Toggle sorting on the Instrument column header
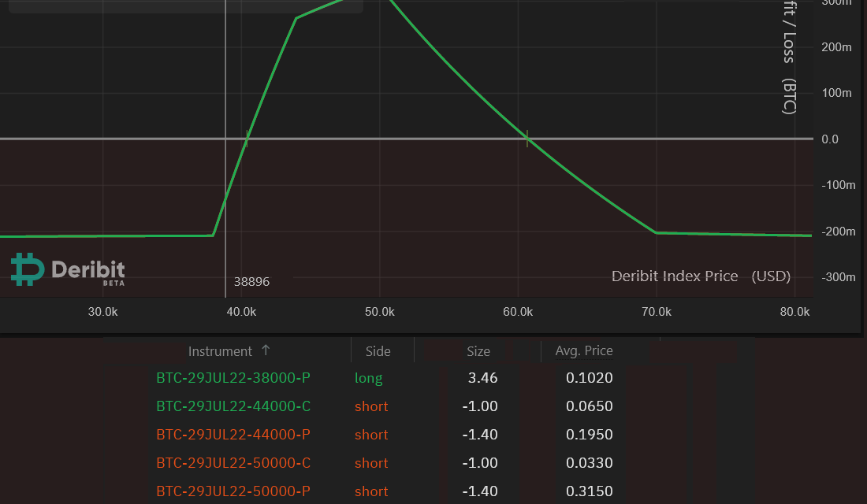Image resolution: width=867 pixels, height=504 pixels. point(221,350)
